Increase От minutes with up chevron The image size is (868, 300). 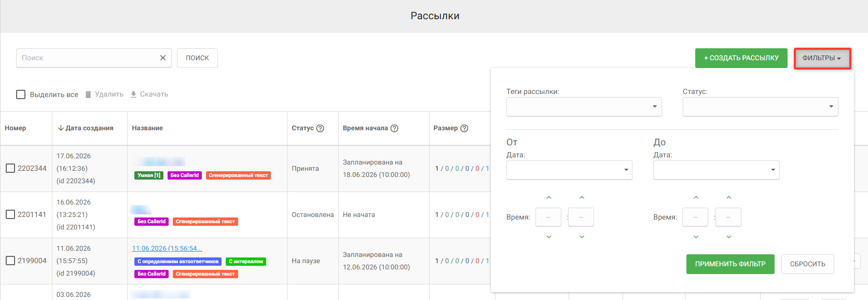[582, 197]
